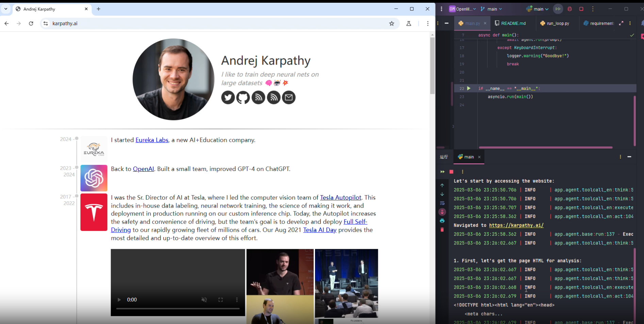This screenshot has width=644, height=324.
Task: Open the Tesla Autopilot link
Action: tap(341, 198)
